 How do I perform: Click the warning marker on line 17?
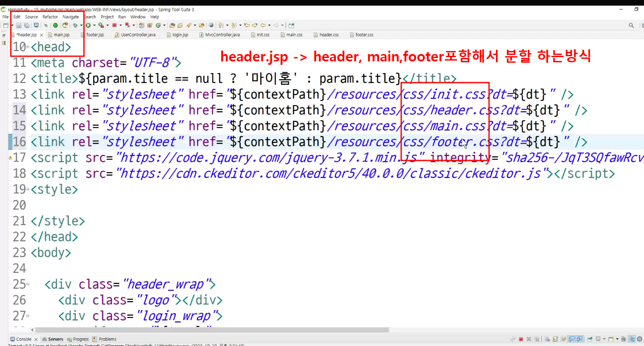click(11, 158)
